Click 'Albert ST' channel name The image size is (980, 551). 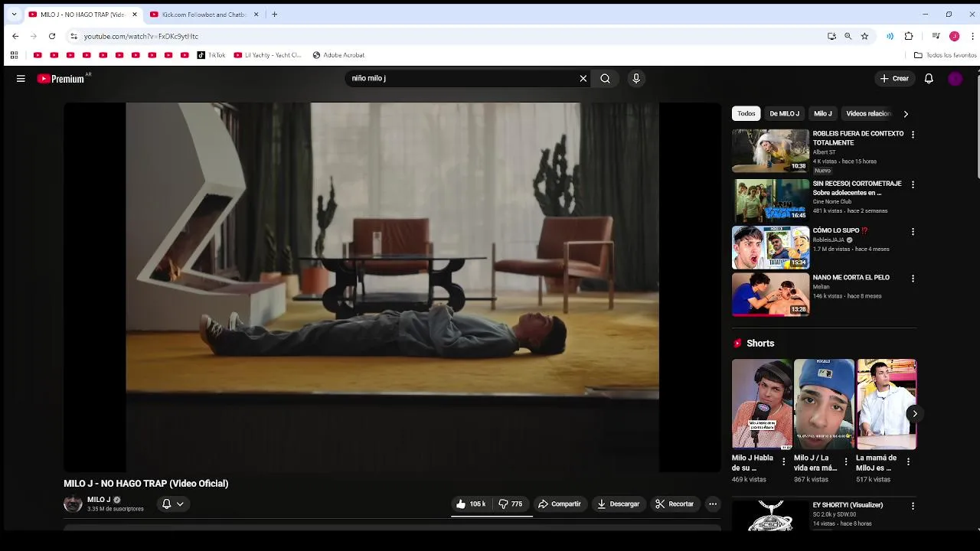[x=824, y=152]
